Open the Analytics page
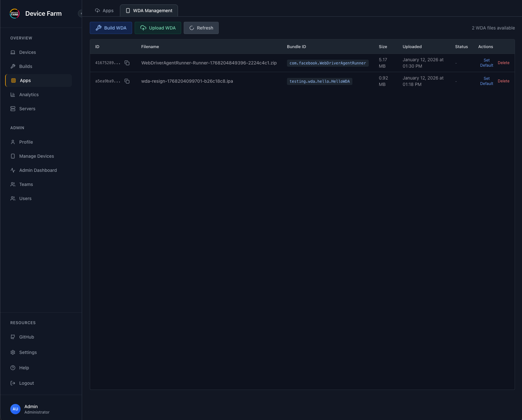The width and height of the screenshot is (522, 420). tap(38, 95)
